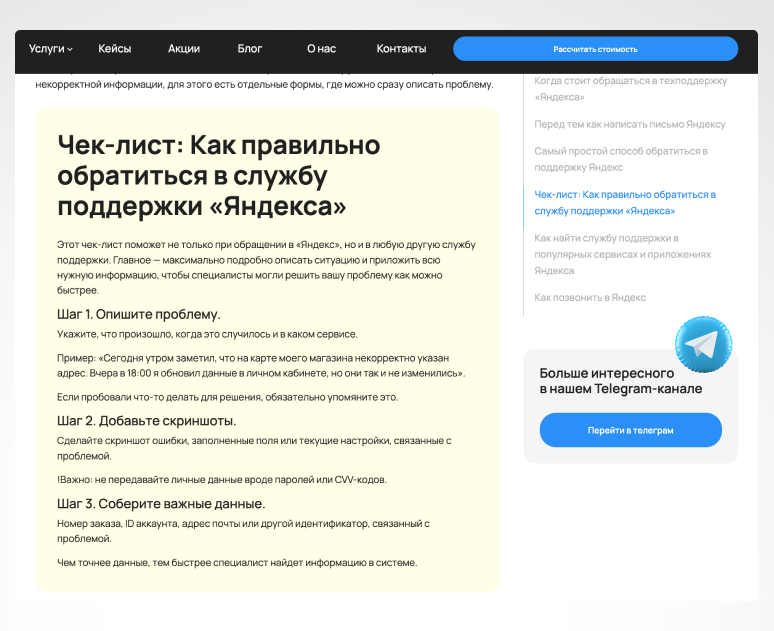Jump to 'Когда стоит обращаться в техподдержку' section
Image resolution: width=774 pixels, height=631 pixels.
[x=630, y=89]
